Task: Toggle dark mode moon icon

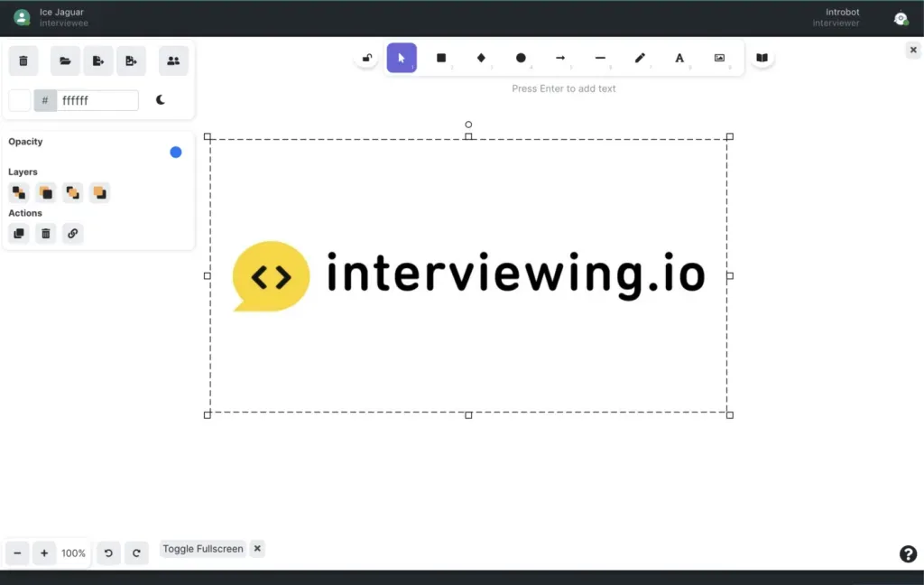Action: tap(161, 100)
